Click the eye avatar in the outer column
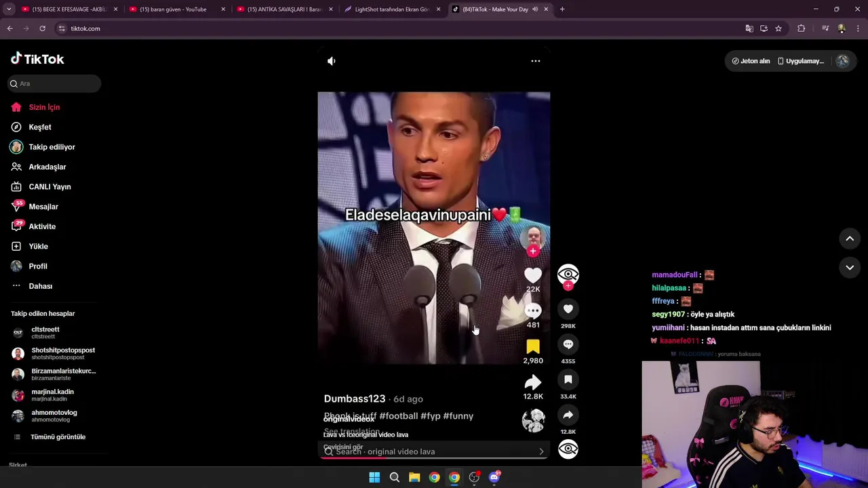The height and width of the screenshot is (488, 868). (x=568, y=274)
